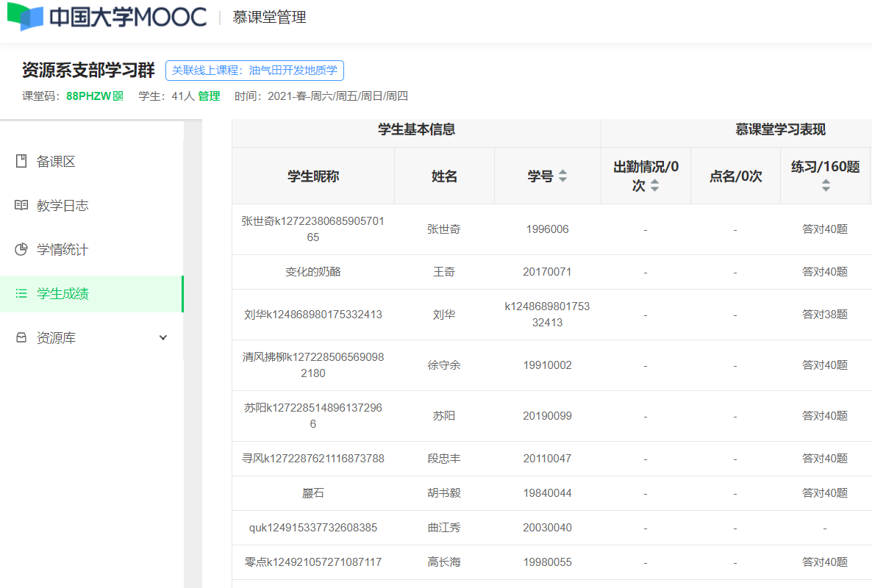Click the 学情统计 pie chart icon
872x588 pixels.
(21, 249)
